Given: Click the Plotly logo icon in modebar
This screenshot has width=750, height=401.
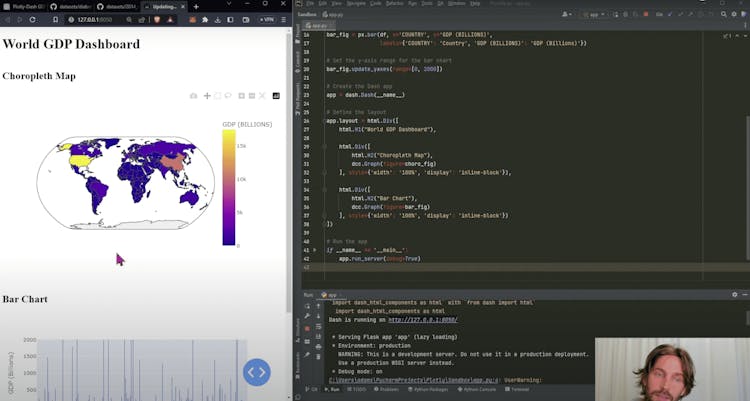Looking at the screenshot, I should pos(276,96).
